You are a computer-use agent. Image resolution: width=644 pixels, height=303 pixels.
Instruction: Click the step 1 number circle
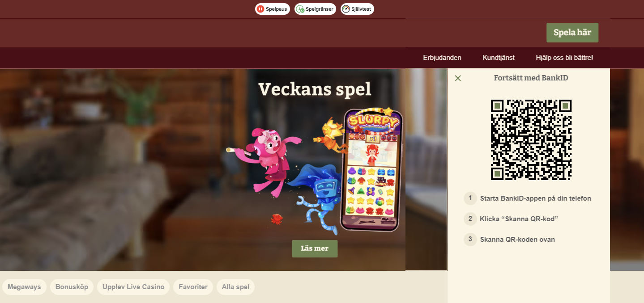click(x=470, y=198)
